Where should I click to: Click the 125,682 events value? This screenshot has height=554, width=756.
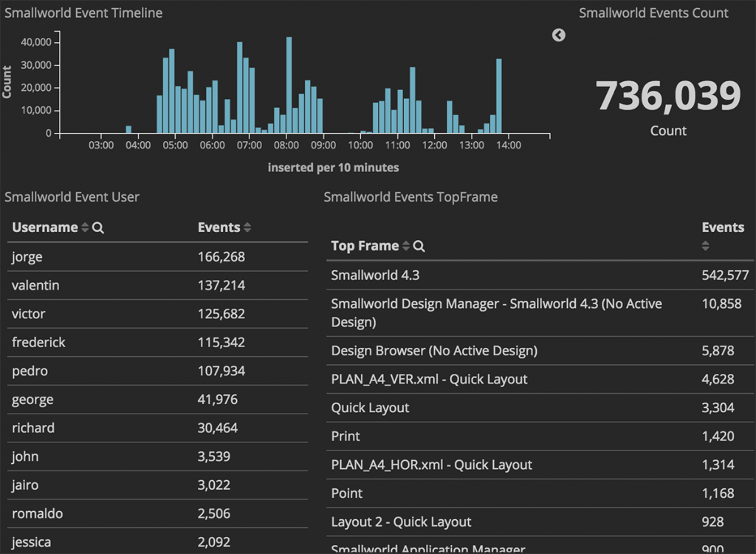coord(221,314)
